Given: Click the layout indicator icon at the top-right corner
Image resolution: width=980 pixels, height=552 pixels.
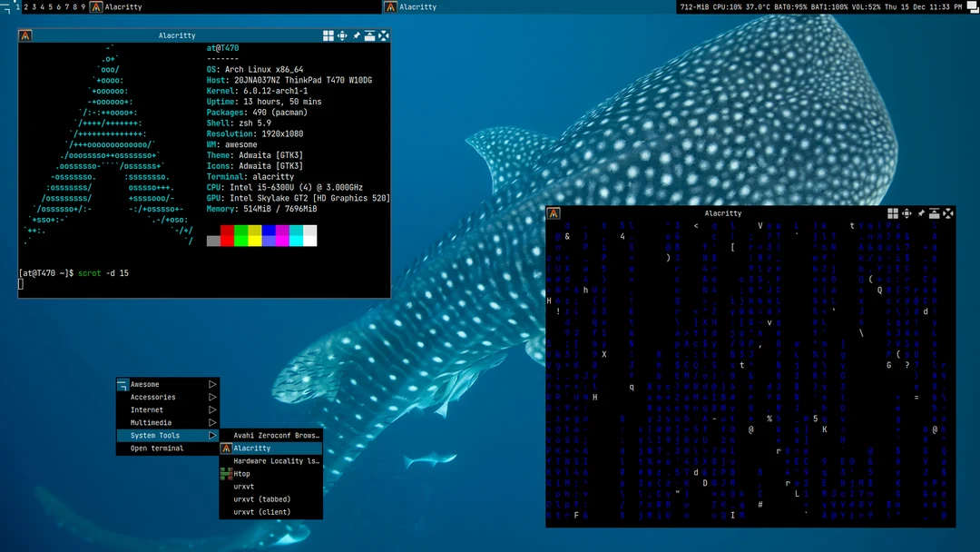Looking at the screenshot, I should [974, 6].
